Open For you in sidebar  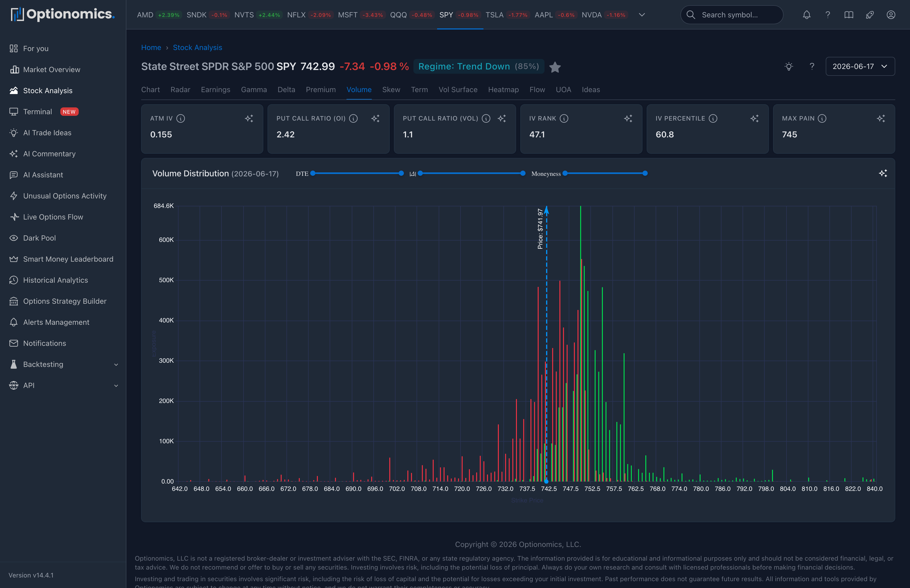[63, 48]
